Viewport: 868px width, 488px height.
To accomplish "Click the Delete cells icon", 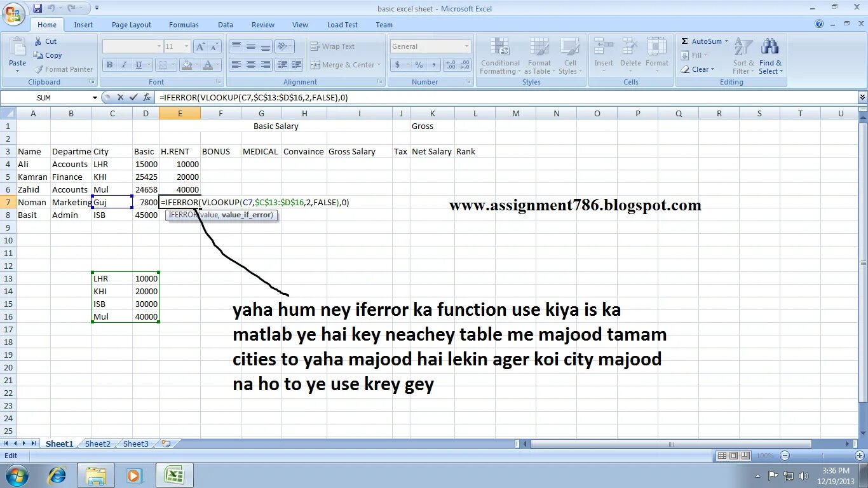I will pos(630,48).
